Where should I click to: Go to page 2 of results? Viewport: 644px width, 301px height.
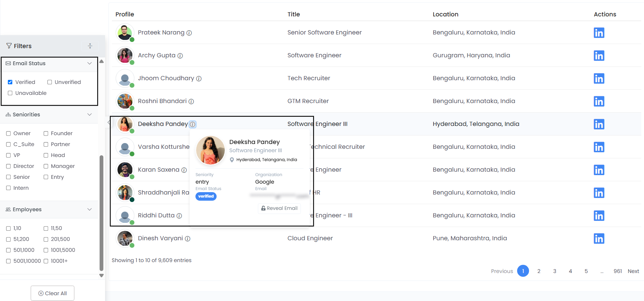pyautogui.click(x=539, y=271)
